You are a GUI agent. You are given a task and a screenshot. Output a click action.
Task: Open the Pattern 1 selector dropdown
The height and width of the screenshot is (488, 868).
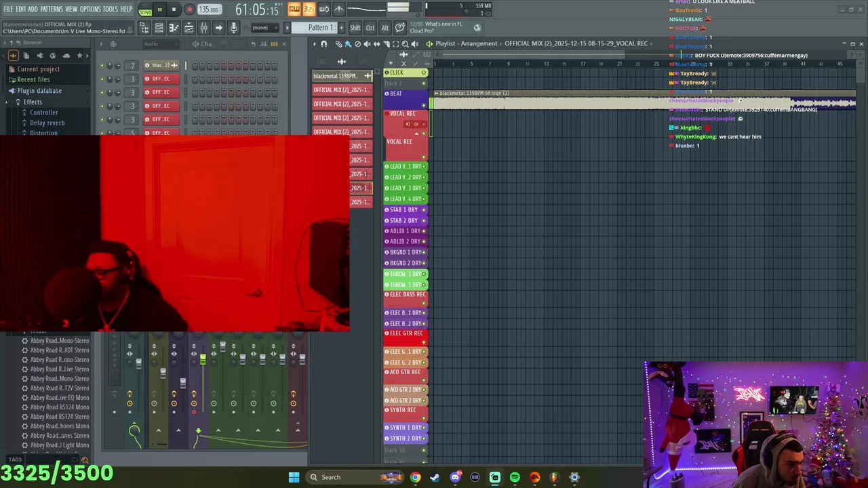point(314,28)
